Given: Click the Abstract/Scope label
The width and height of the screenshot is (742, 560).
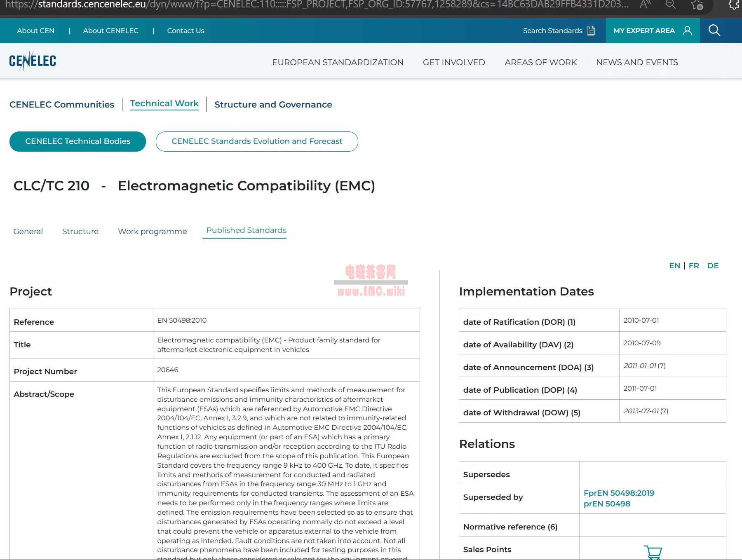Looking at the screenshot, I should click(44, 394).
